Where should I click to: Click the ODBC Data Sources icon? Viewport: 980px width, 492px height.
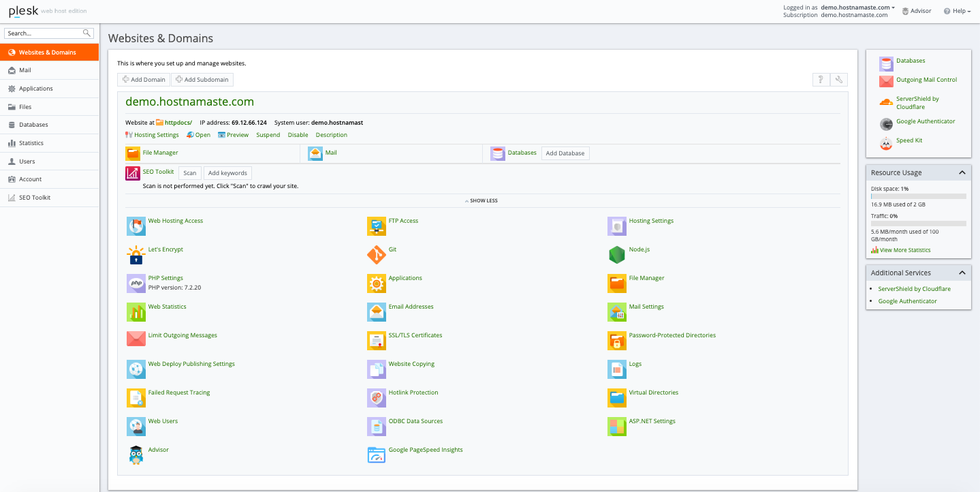pyautogui.click(x=377, y=427)
